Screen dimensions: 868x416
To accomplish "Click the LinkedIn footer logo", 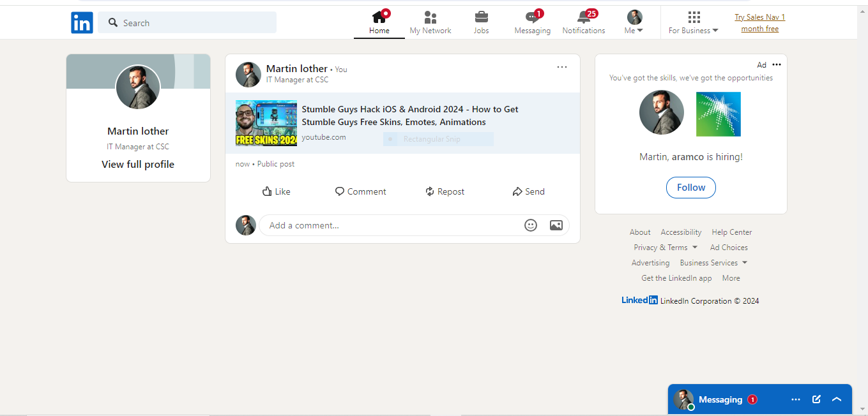I will (639, 301).
